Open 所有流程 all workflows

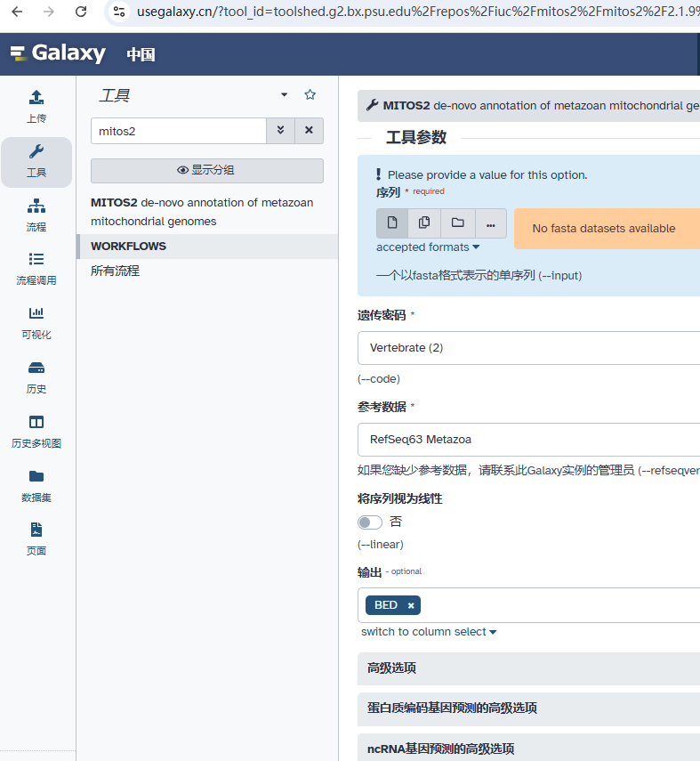(x=115, y=271)
